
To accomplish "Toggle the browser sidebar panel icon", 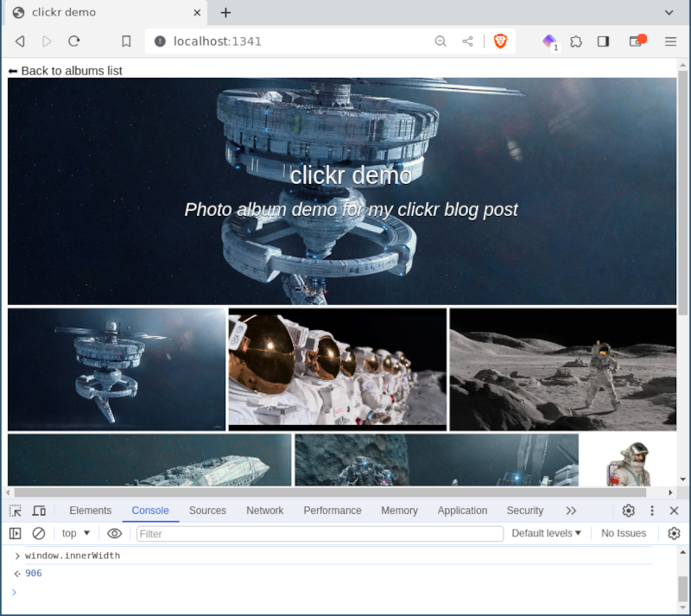I will coord(603,41).
